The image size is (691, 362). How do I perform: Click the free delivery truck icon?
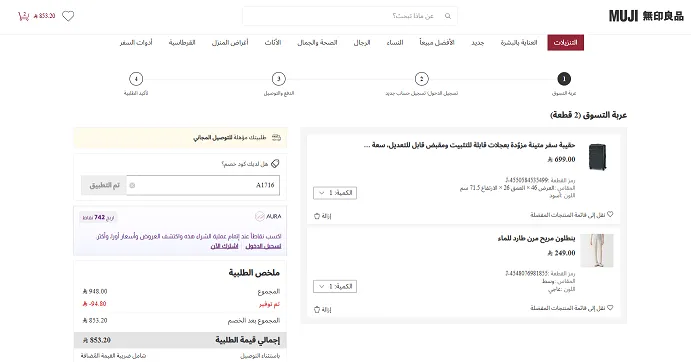pos(276,138)
